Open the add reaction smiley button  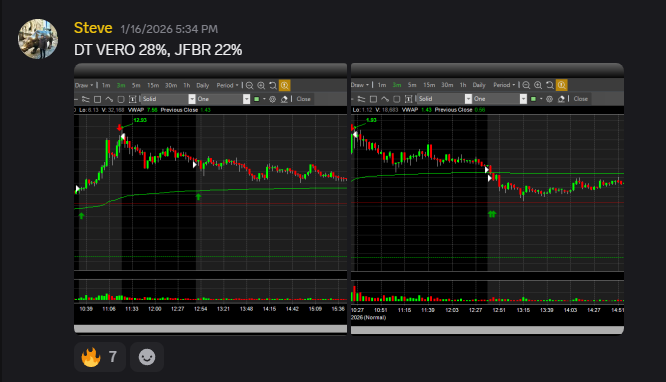click(x=147, y=357)
